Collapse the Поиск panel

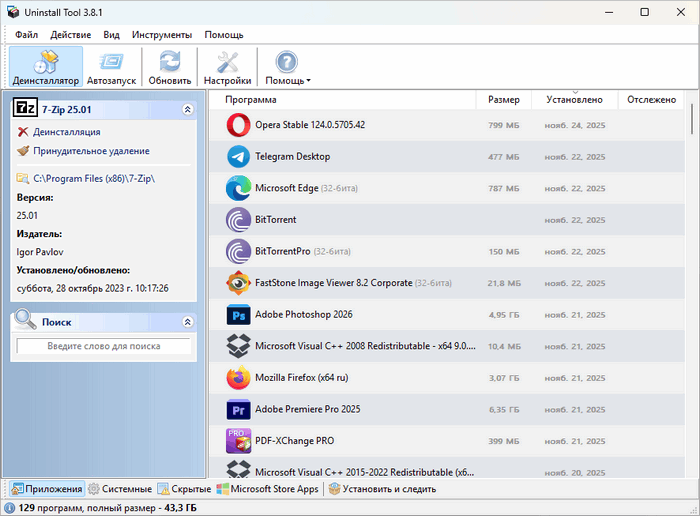click(x=187, y=322)
